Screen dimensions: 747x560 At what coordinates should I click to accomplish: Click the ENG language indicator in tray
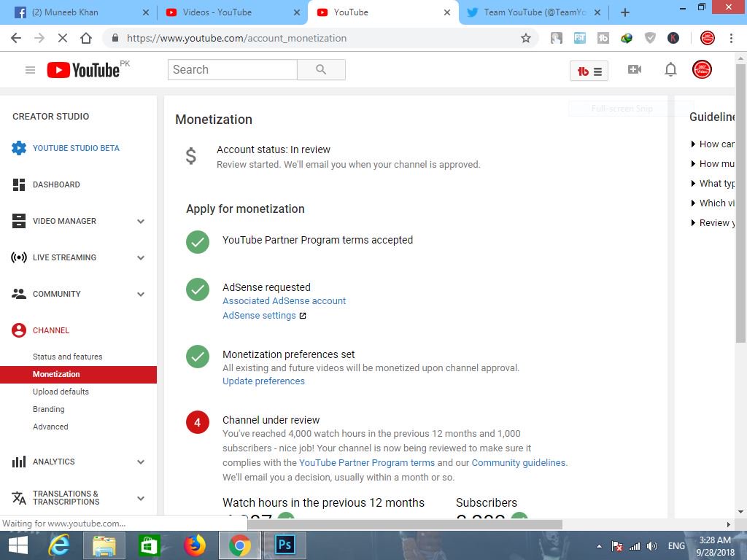point(676,545)
